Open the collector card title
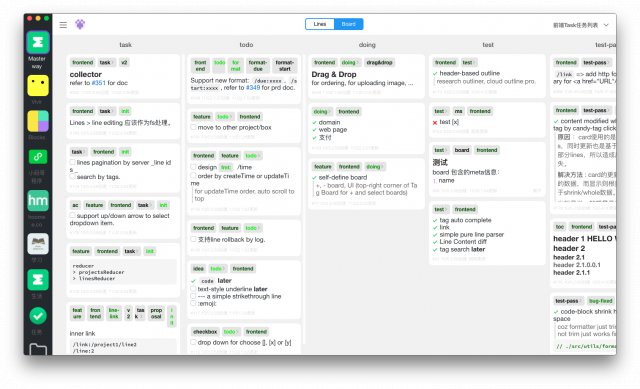The width and height of the screenshot is (640, 389). (x=86, y=74)
